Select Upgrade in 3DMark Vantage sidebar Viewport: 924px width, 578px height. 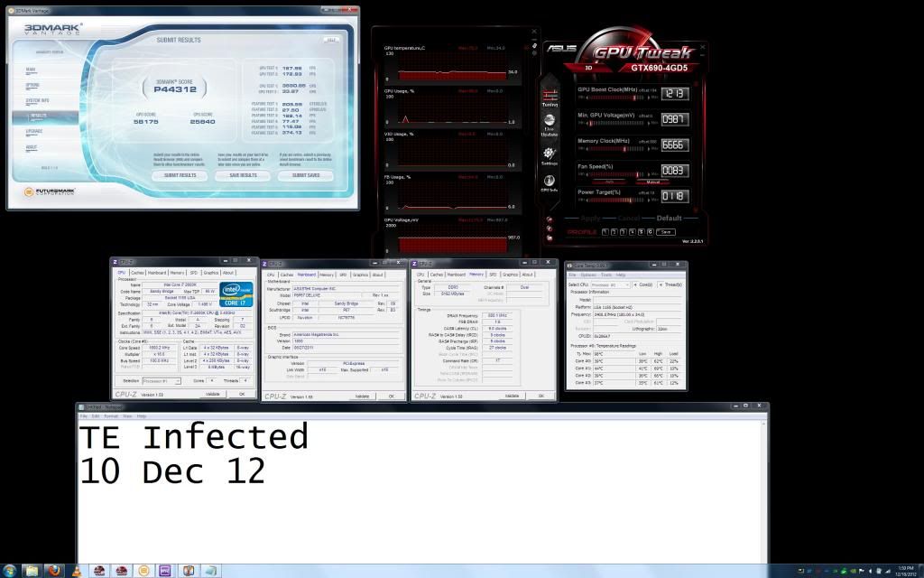[x=34, y=131]
